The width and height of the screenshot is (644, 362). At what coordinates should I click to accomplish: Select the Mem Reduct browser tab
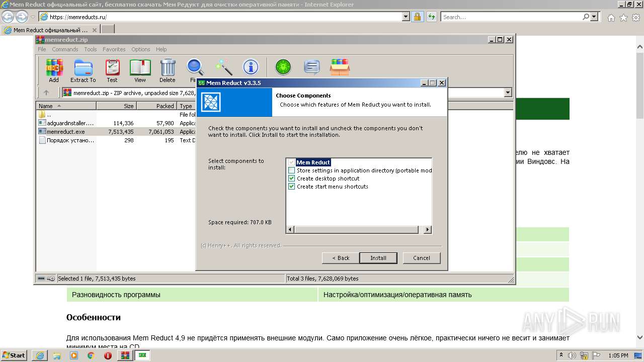pyautogui.click(x=51, y=30)
